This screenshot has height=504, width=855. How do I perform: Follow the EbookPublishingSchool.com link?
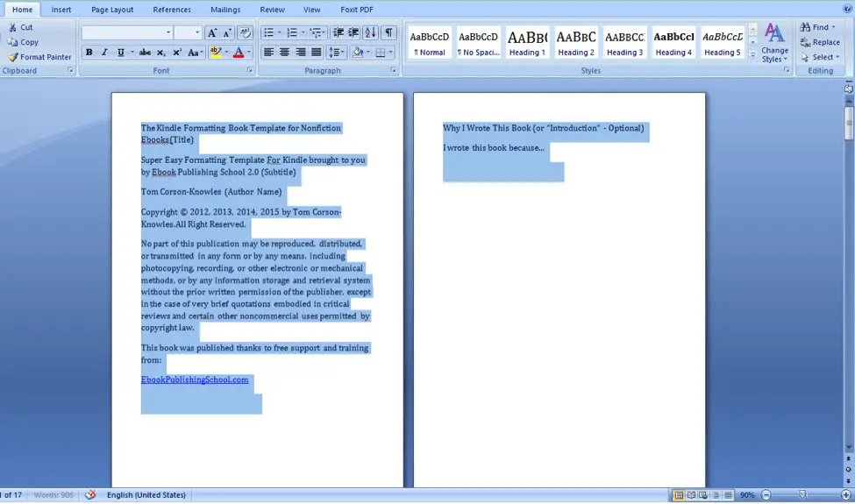pos(195,380)
